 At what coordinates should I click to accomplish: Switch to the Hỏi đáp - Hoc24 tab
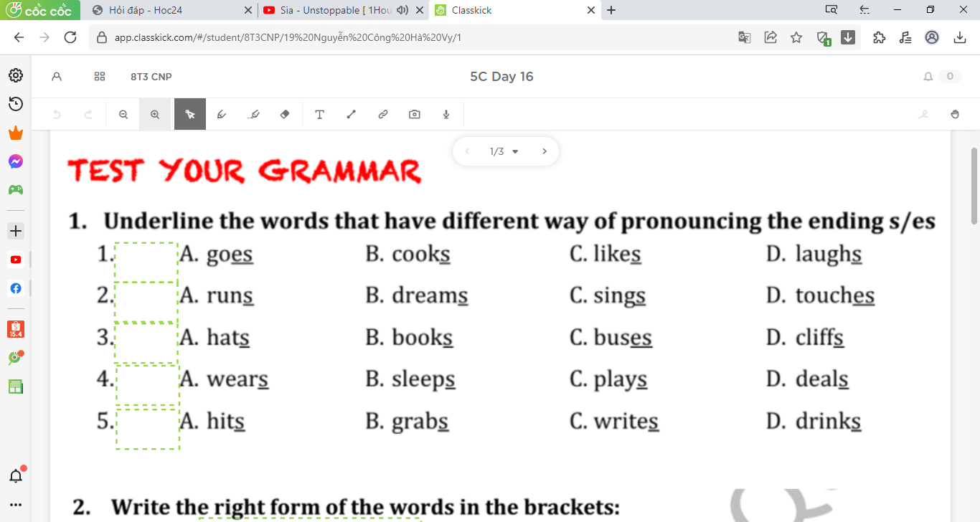172,10
